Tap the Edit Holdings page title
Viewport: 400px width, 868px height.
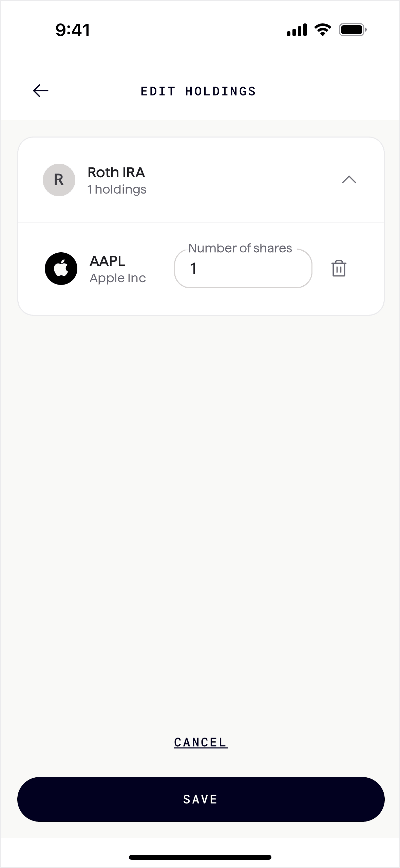pyautogui.click(x=198, y=91)
